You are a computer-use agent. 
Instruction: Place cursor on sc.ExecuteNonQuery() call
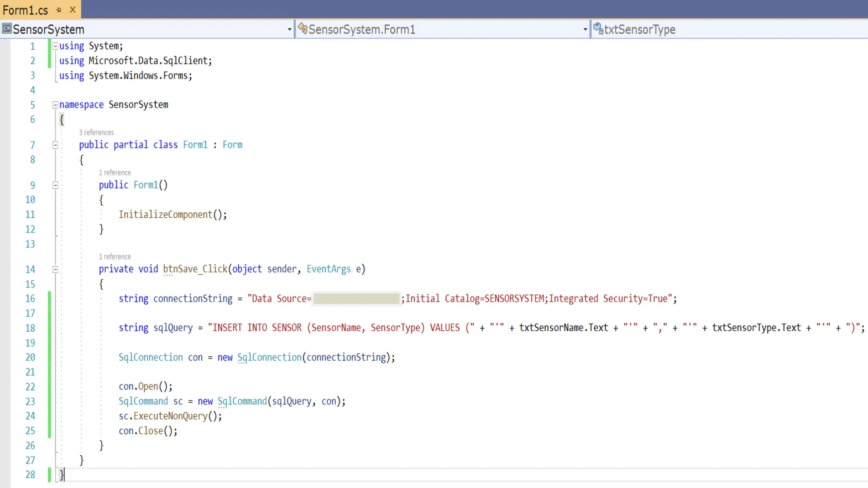point(170,416)
